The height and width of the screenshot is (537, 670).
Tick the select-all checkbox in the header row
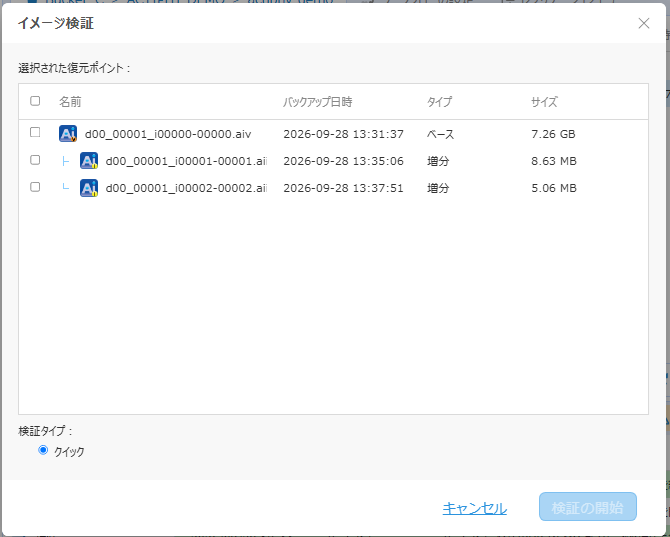pos(35,101)
